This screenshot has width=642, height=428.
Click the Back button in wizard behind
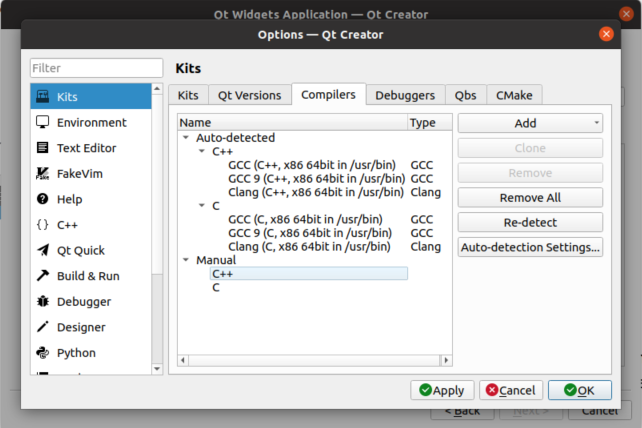(x=462, y=412)
